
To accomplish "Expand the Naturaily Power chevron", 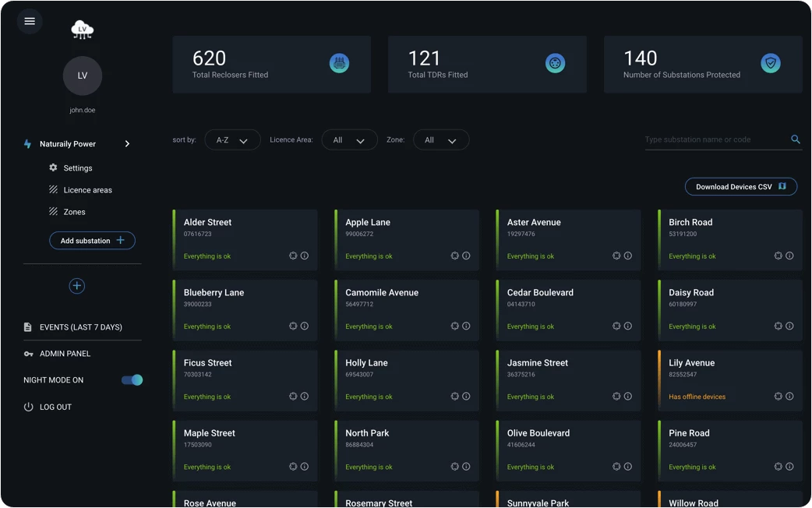I will point(127,144).
